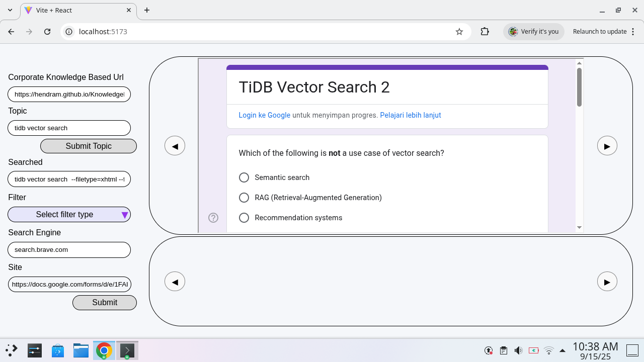This screenshot has height=362, width=644.
Task: Click the Search Engine field
Action: coord(69,249)
